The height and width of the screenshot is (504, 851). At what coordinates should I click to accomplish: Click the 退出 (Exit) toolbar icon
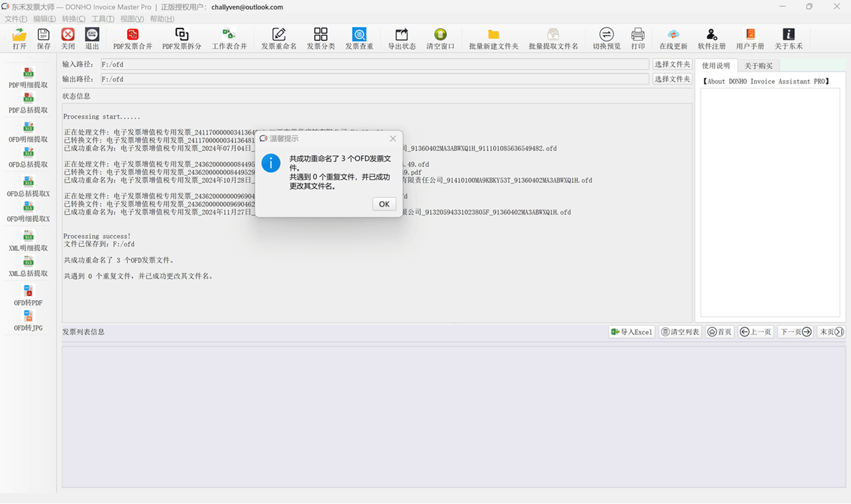pos(92,38)
